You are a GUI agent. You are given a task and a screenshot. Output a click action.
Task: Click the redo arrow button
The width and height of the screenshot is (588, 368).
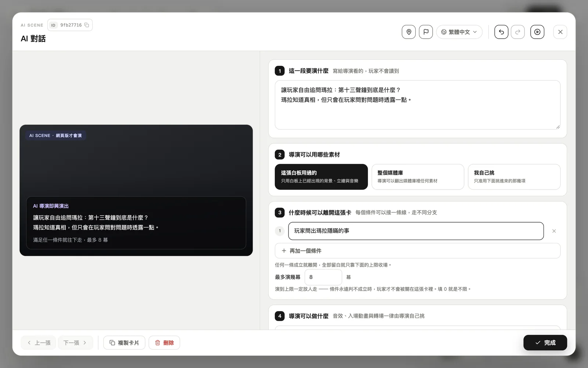click(x=518, y=32)
